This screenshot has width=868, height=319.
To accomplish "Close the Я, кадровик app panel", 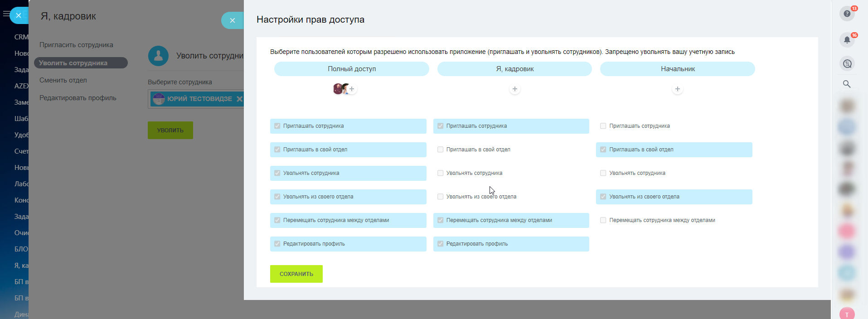I will 19,15.
